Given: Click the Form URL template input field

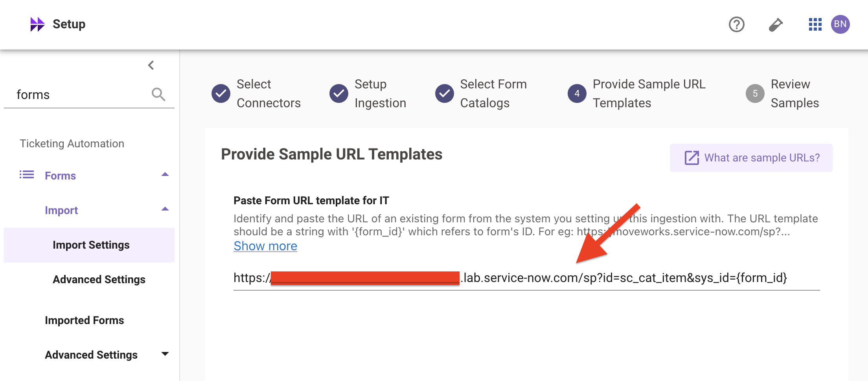Looking at the screenshot, I should (526, 278).
